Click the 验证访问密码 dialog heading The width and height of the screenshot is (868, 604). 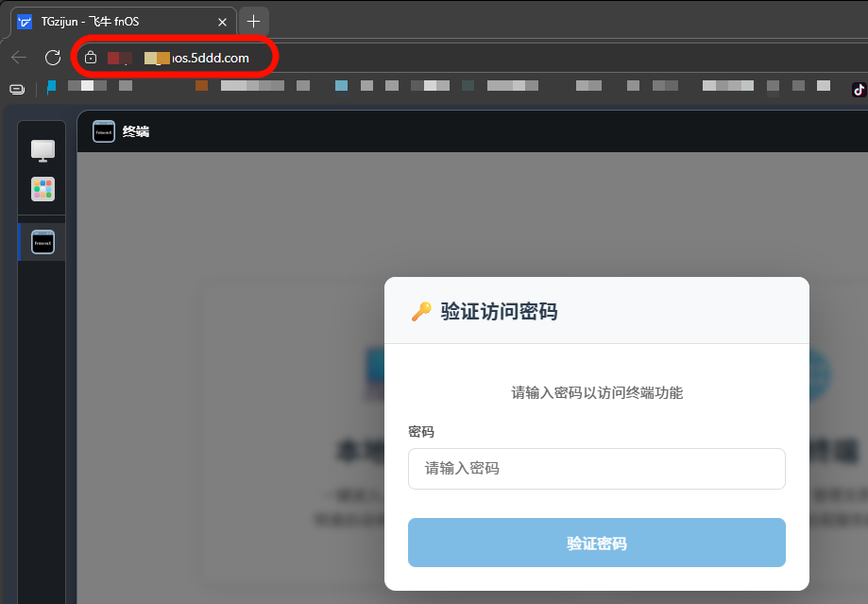pyautogui.click(x=499, y=311)
